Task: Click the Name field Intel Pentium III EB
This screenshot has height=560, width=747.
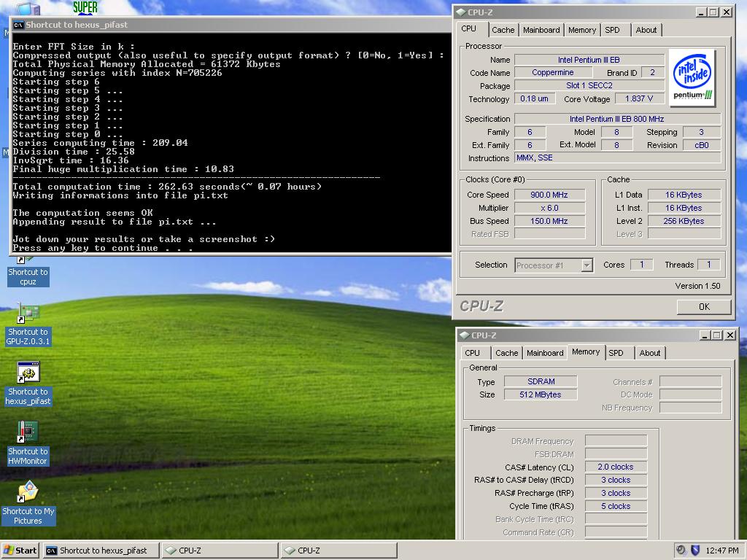Action: (589, 60)
